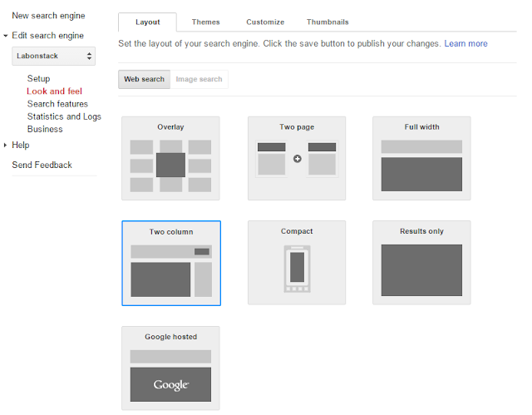The image size is (532, 415).
Task: Switch to the Themes tab
Action: tap(205, 22)
